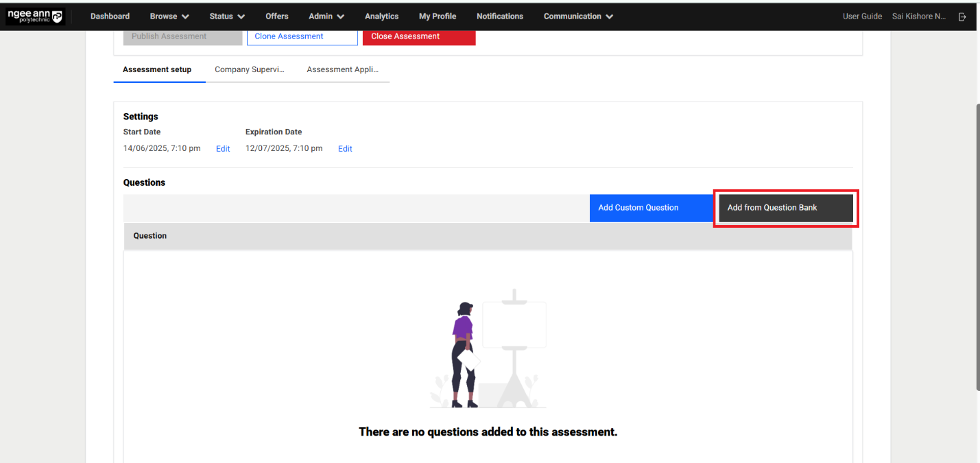This screenshot has height=463, width=980.
Task: Add a custom question
Action: 638,208
